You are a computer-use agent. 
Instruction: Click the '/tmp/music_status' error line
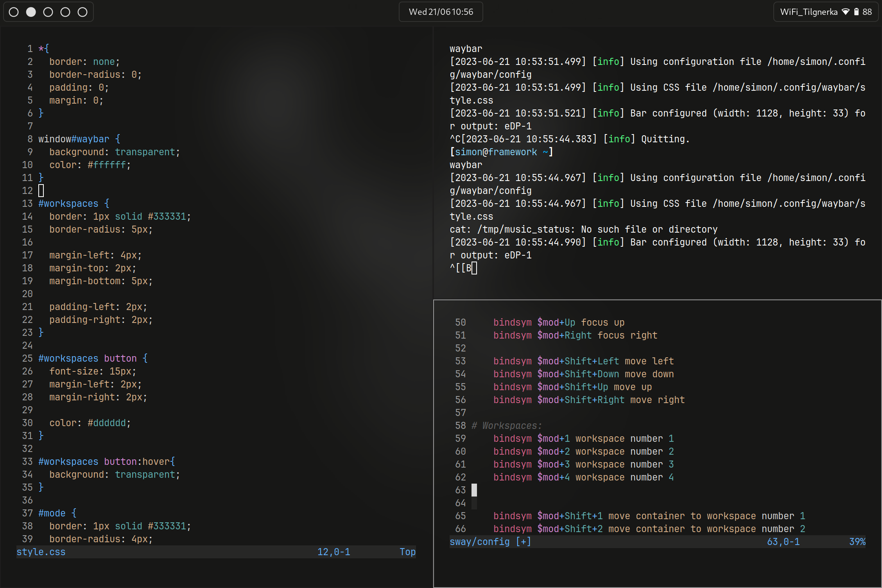click(x=584, y=229)
